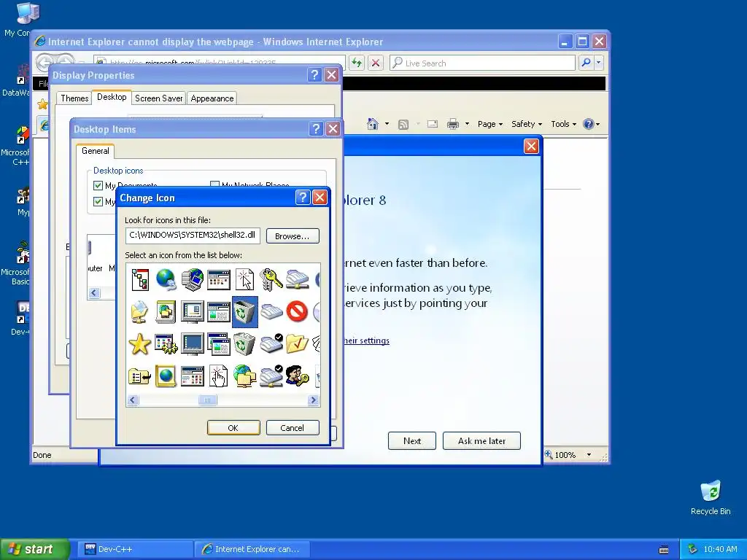Click OK in Change Icon dialog
Viewport: 747px width, 560px height.
(233, 427)
